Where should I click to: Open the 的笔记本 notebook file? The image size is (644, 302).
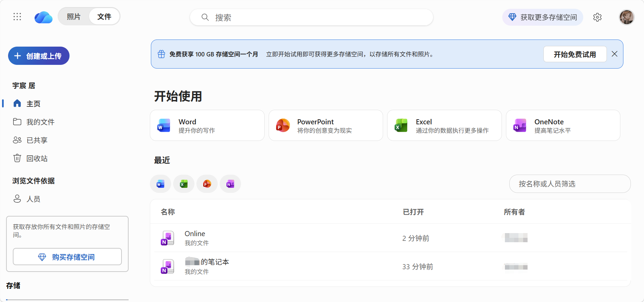pos(207,262)
